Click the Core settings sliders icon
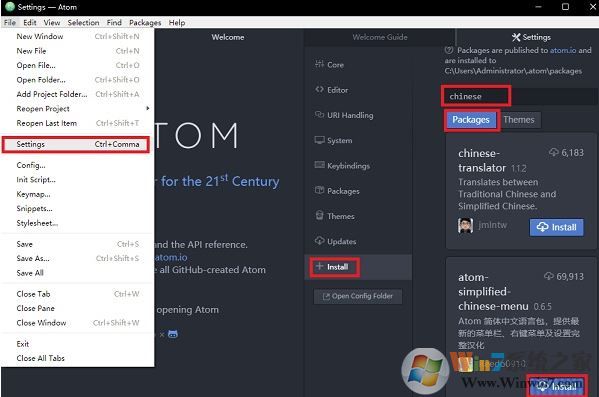599x397 pixels. coord(319,64)
